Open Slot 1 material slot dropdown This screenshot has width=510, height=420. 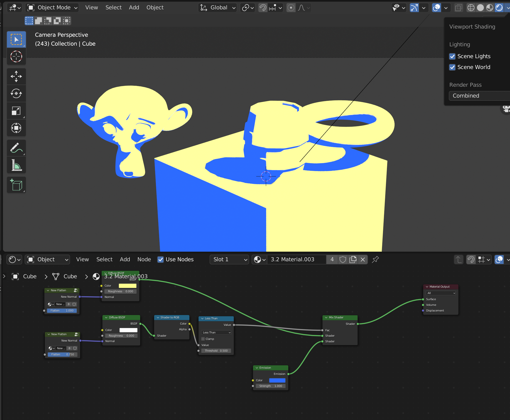pos(229,260)
